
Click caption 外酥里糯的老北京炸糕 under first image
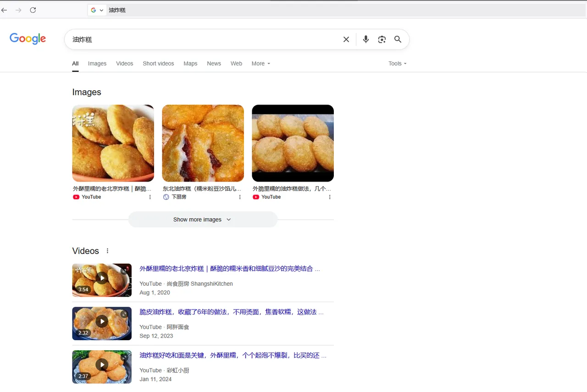point(112,188)
